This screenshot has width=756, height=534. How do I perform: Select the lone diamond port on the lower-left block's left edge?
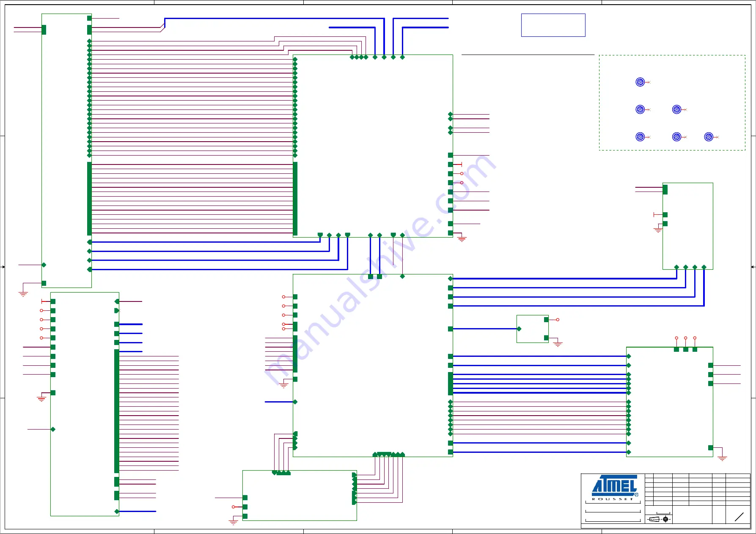[x=53, y=429]
